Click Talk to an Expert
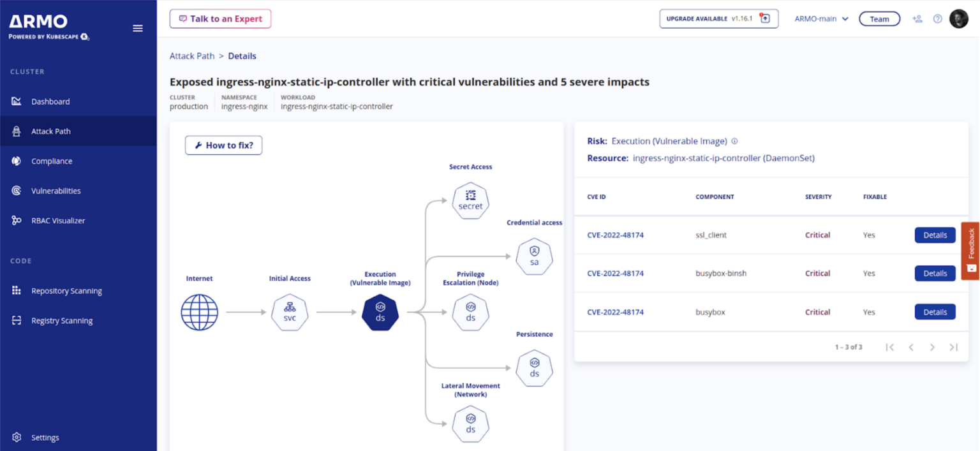 [x=220, y=18]
